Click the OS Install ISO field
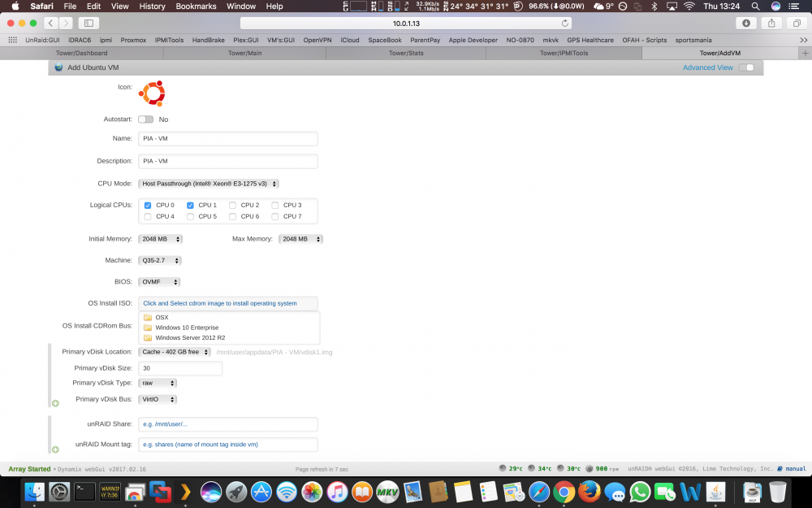812x508 pixels. coord(228,303)
